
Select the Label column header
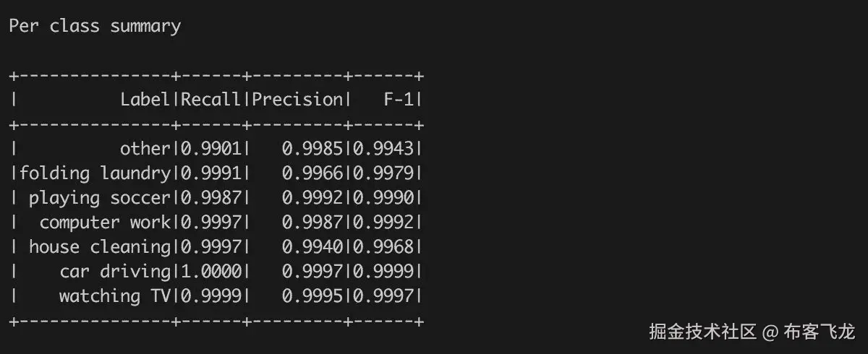(x=145, y=100)
